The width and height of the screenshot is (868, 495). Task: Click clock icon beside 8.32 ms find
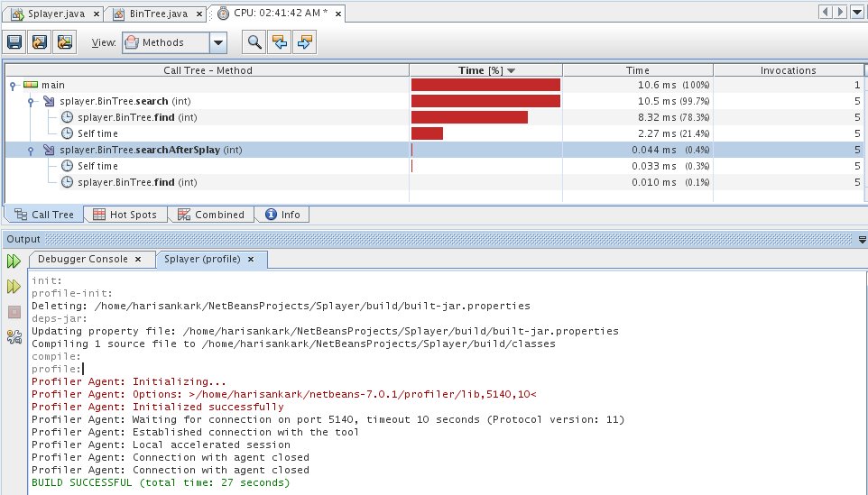click(67, 117)
